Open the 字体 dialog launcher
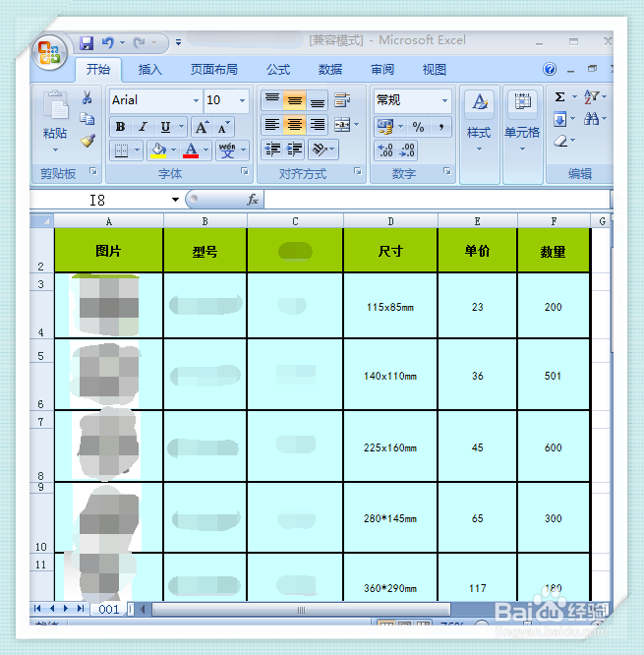 (245, 171)
